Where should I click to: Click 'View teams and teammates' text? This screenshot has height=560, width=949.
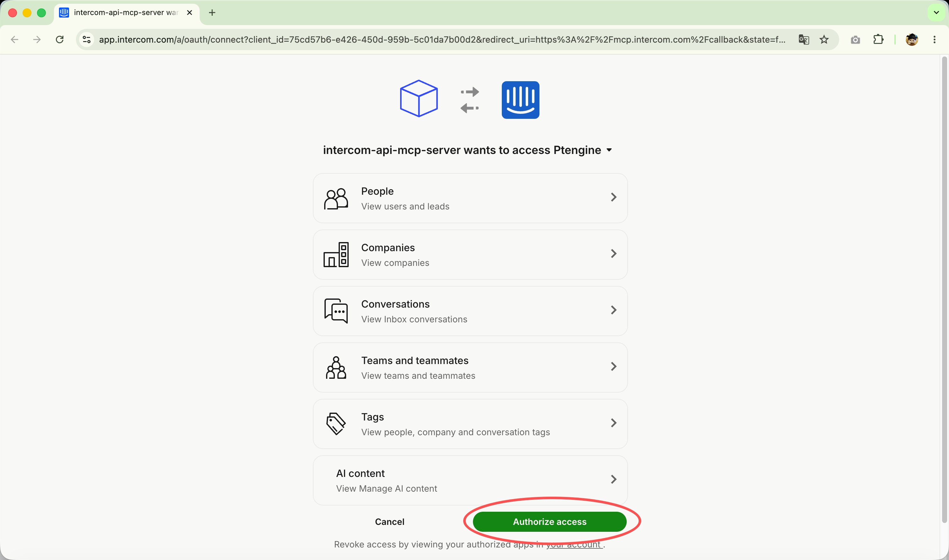click(418, 375)
